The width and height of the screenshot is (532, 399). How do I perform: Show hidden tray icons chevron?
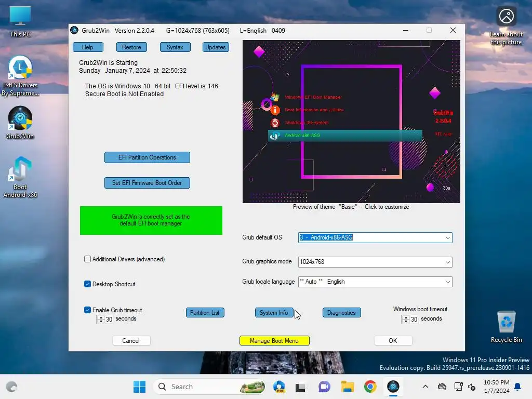(425, 387)
